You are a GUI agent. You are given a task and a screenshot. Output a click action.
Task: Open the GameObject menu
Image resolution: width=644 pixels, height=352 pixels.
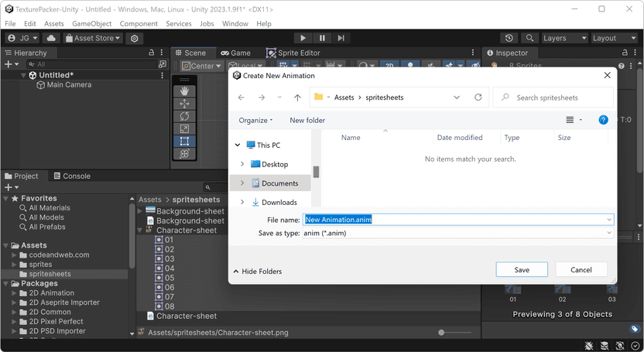(x=91, y=24)
